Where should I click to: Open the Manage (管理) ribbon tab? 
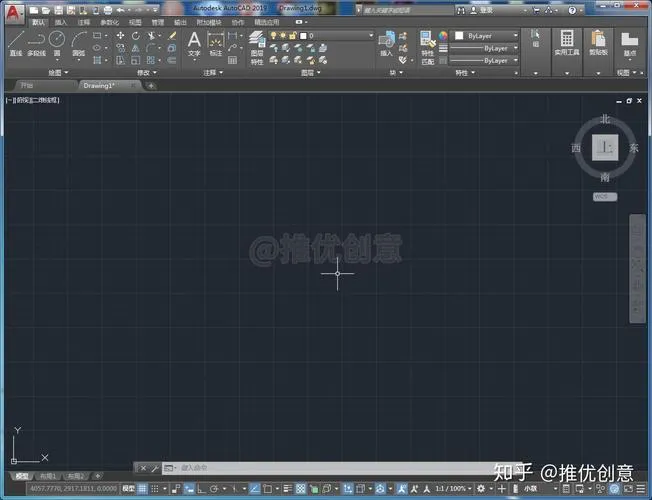[158, 22]
